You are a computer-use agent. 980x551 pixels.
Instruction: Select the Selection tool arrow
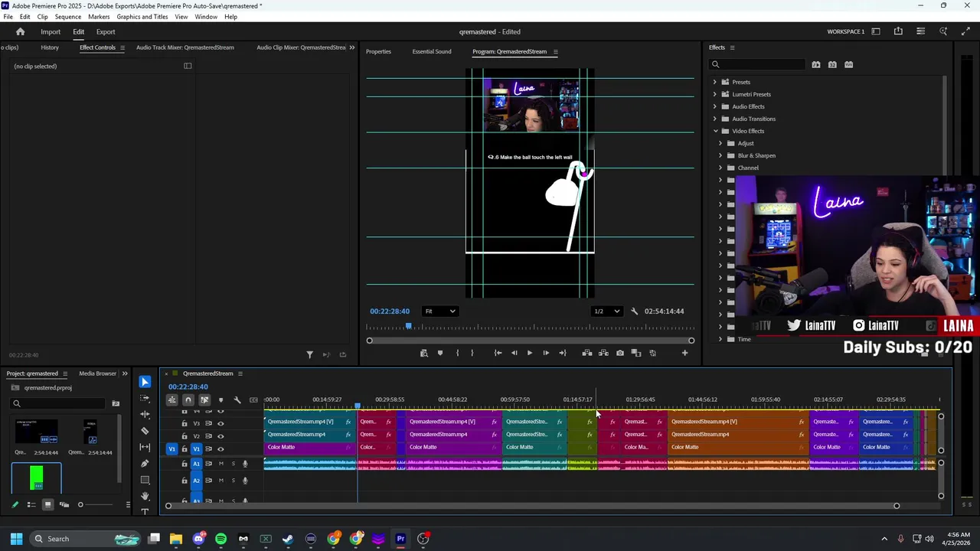(145, 382)
